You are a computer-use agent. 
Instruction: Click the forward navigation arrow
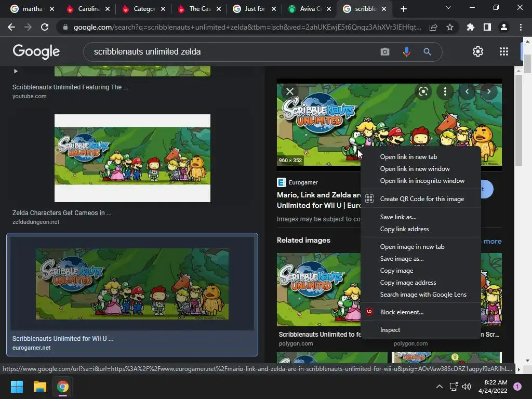28,27
